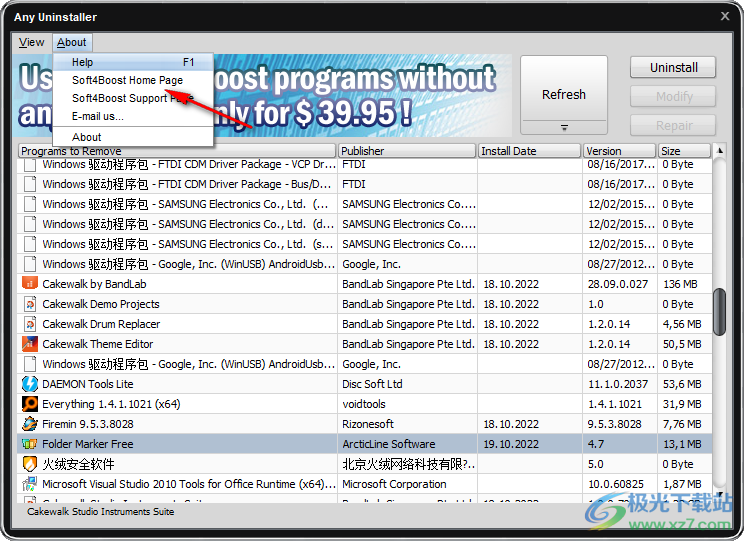Screen dimensions: 744x541
Task: Click the blank icon of FTDI VCP driver row
Action: click(x=29, y=165)
